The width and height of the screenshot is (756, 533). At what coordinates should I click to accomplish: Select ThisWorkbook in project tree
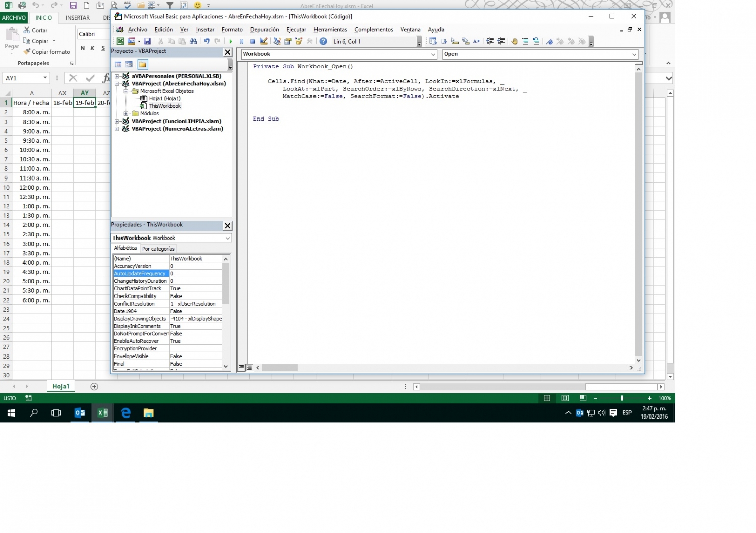point(165,106)
